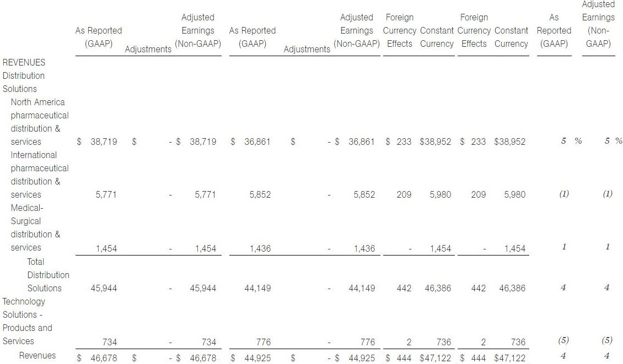
Task: Click the Revenues total row label
Action: click(37, 355)
